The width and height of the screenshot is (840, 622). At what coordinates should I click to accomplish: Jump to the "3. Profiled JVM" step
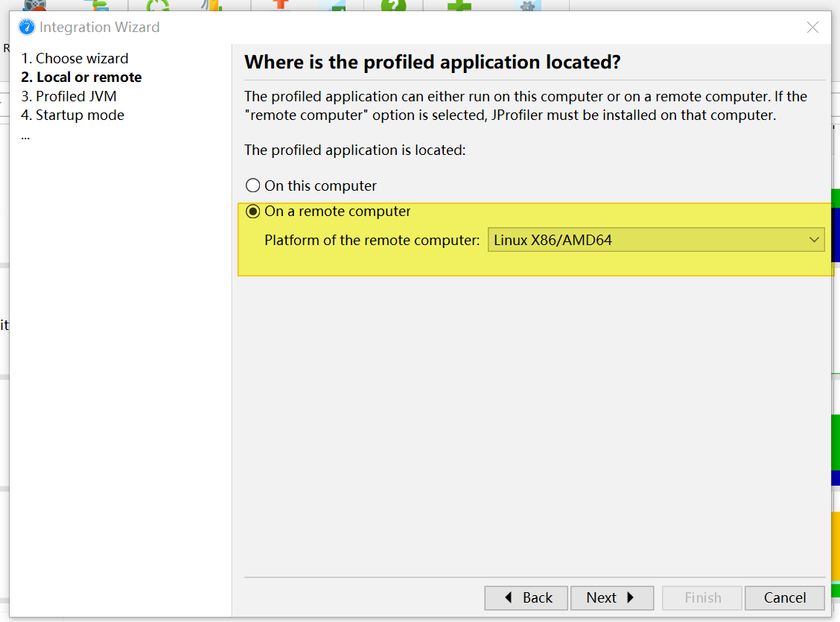[x=69, y=96]
